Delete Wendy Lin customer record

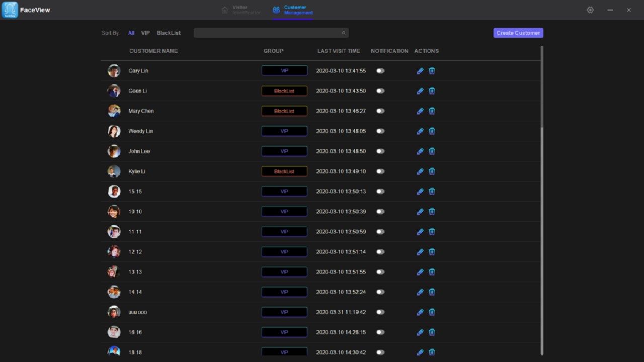click(432, 131)
